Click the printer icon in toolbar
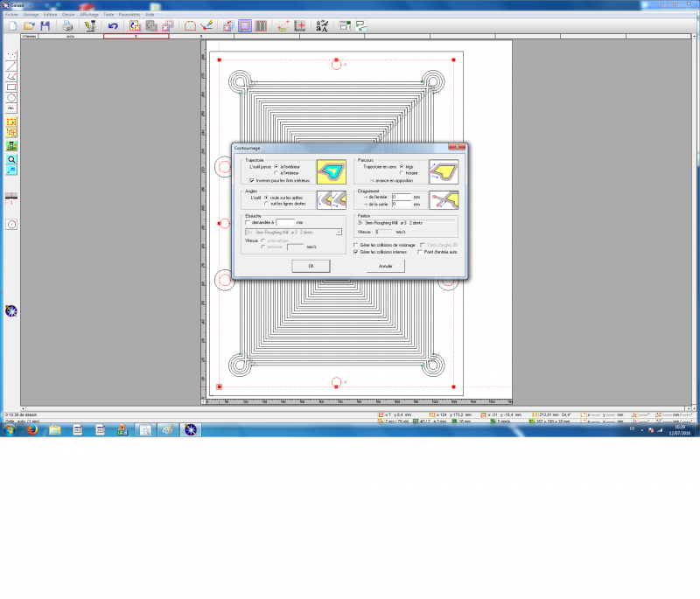The height and width of the screenshot is (599, 700). click(67, 26)
